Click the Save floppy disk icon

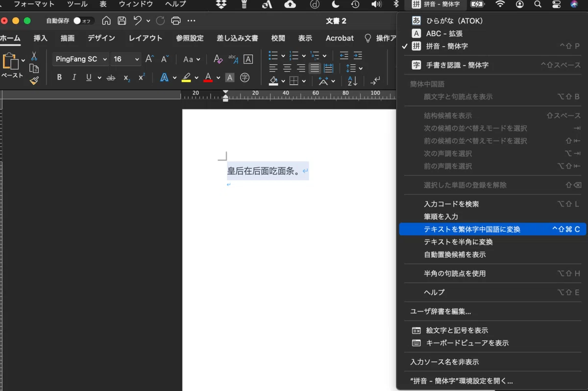pos(122,21)
